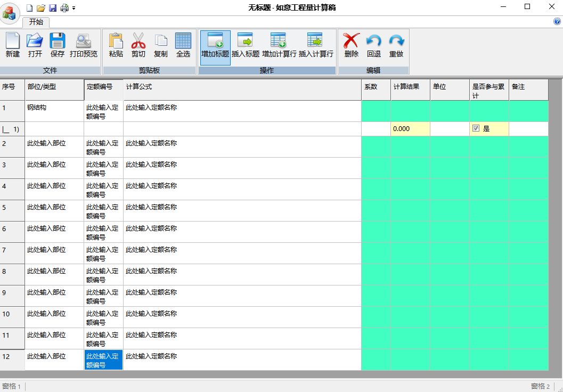
Task: Click the 计算公式 column header
Action: click(242, 89)
